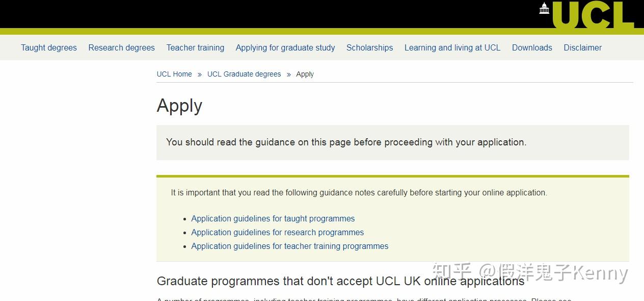Open the Research degrees menu item
The image size is (644, 301).
[x=121, y=47]
